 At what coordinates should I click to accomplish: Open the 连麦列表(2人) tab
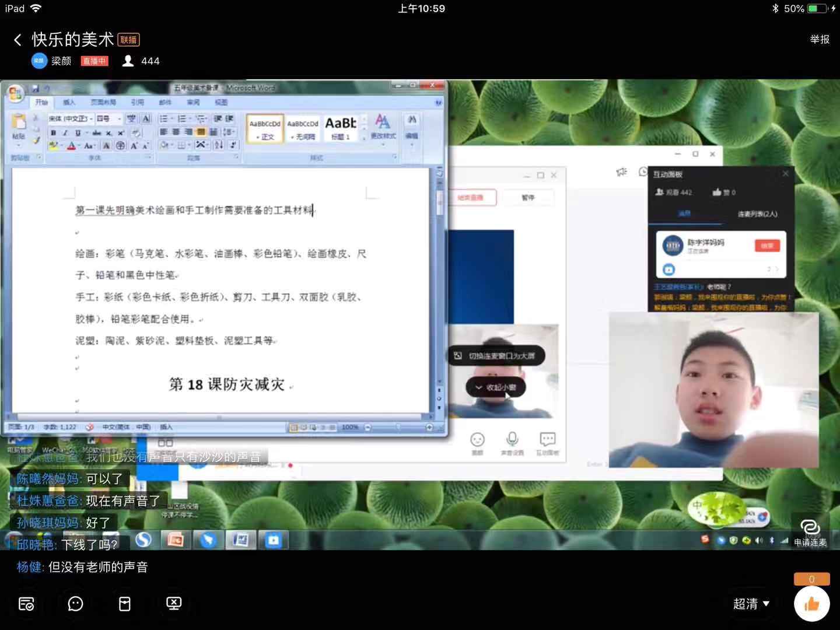pyautogui.click(x=757, y=214)
